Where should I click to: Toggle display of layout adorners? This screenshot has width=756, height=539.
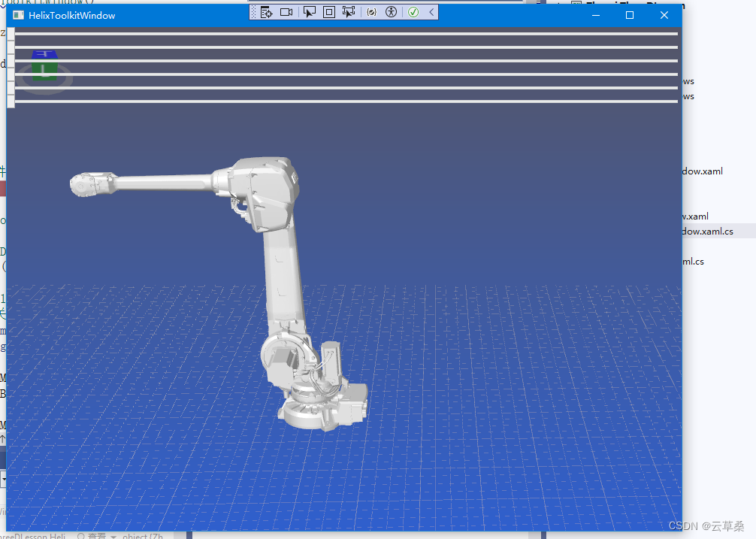coord(329,12)
